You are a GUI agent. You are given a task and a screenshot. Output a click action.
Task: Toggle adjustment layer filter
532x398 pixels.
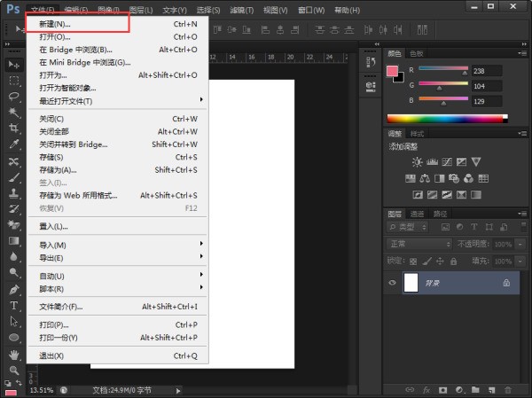[x=459, y=227]
